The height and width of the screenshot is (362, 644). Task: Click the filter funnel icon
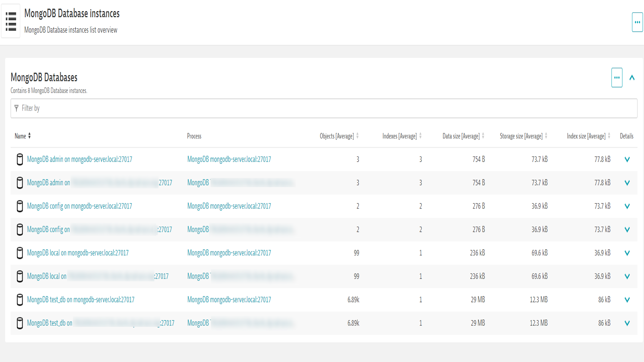[x=16, y=108]
